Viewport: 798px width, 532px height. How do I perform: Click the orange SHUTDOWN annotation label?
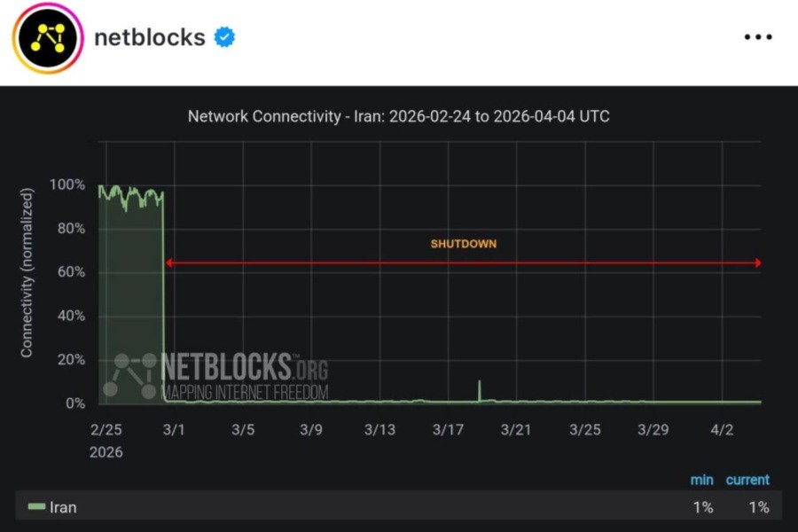pos(463,244)
